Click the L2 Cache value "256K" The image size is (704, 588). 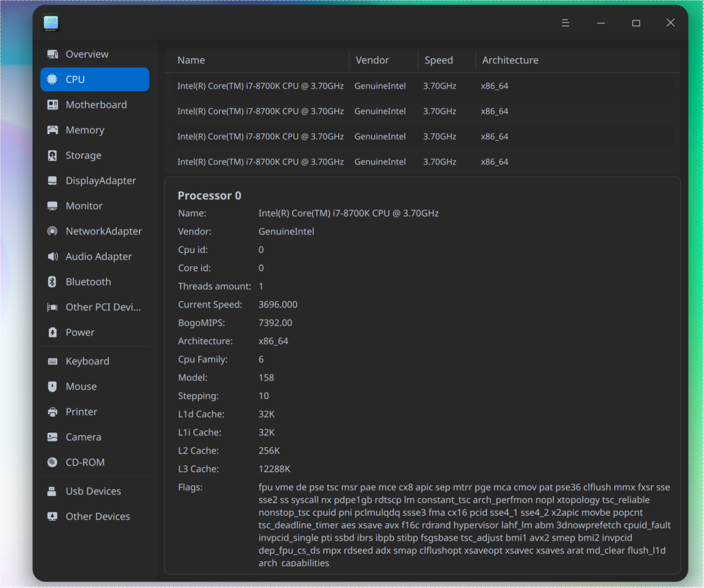269,450
